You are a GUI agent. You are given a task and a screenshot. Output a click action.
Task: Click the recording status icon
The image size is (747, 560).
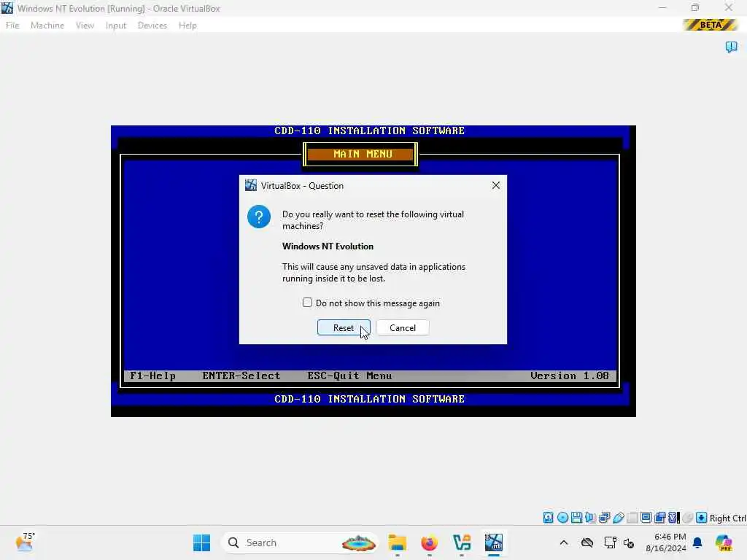pos(659,518)
